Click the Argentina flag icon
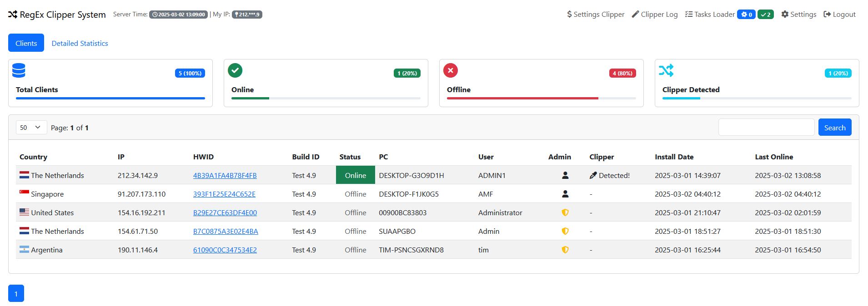This screenshot has height=306, width=868. 24,250
